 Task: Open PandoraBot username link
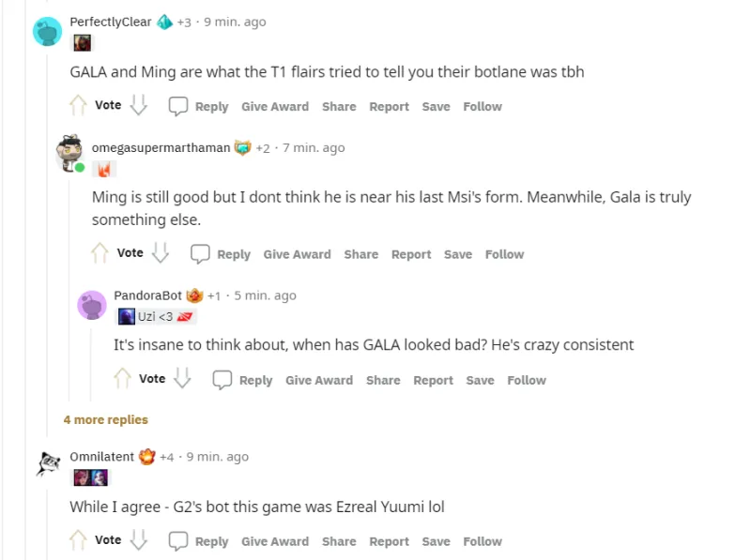pyautogui.click(x=148, y=295)
